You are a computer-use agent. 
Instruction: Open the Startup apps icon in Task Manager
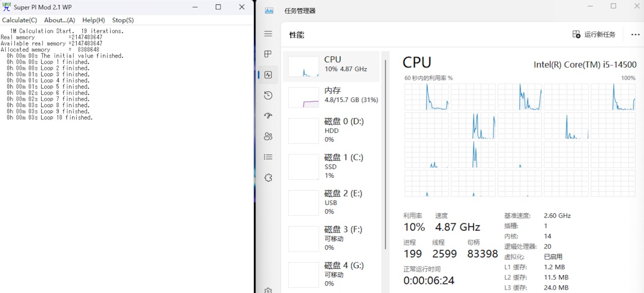pos(268,116)
